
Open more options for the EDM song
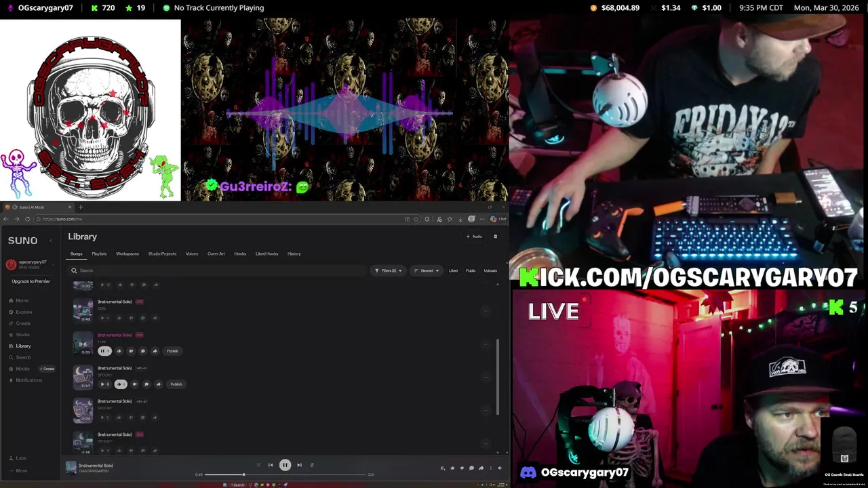point(486,311)
